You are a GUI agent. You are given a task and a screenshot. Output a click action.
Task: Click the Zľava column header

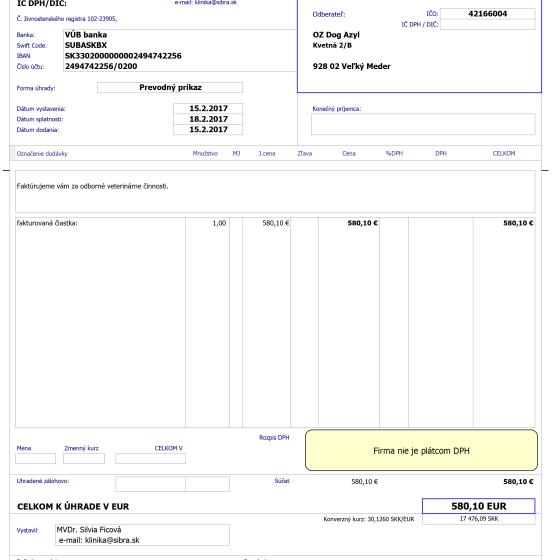pyautogui.click(x=305, y=154)
